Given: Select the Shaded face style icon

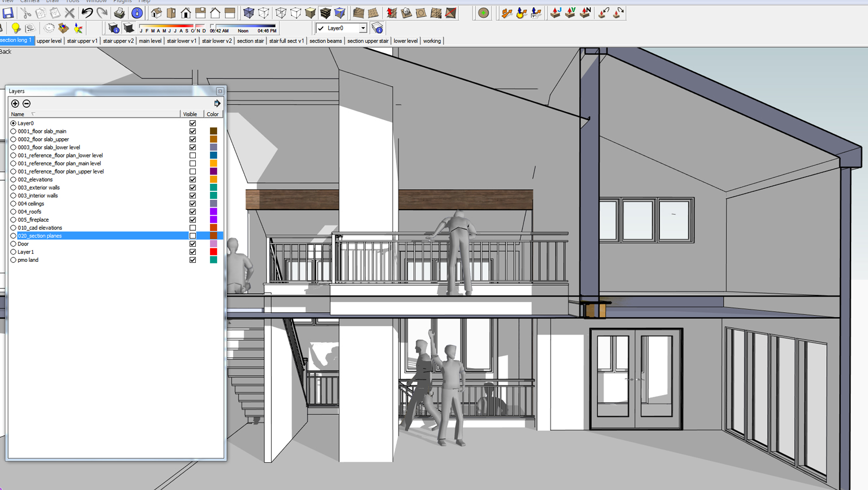Looking at the screenshot, I should coord(310,12).
